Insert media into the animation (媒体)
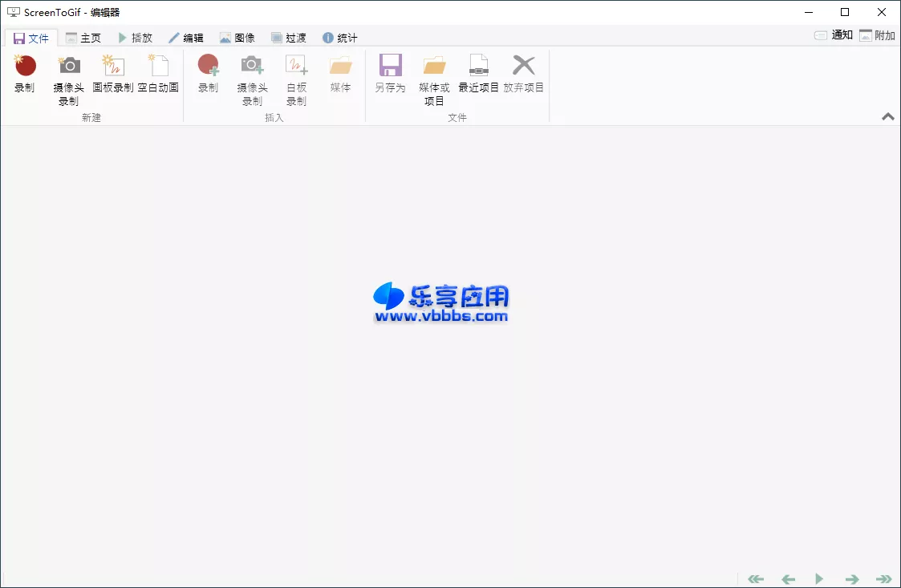 [x=339, y=78]
